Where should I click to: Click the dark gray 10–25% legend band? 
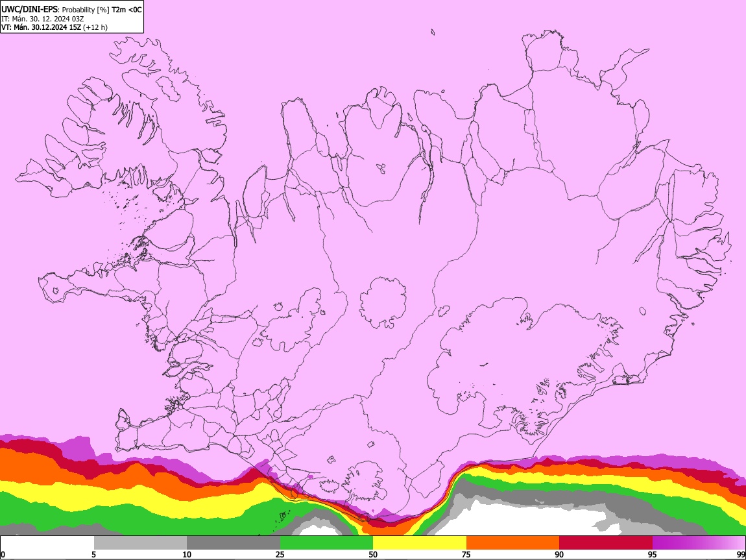pos(234,542)
